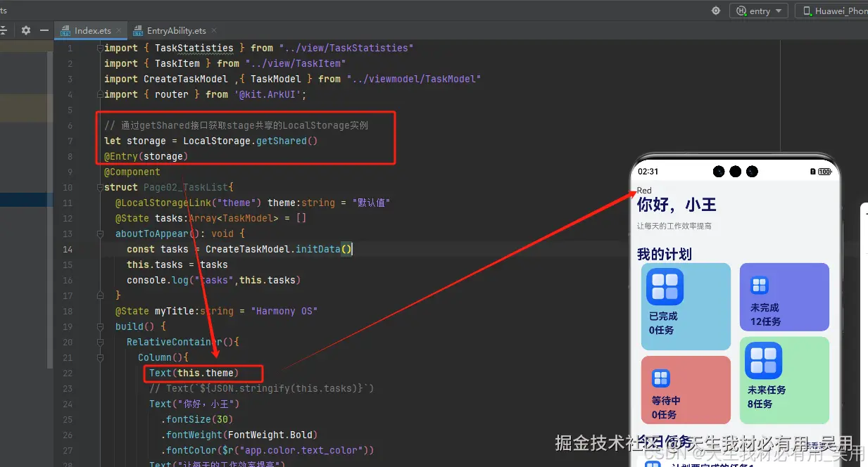The height and width of the screenshot is (467, 868).
Task: Click the ETS file icon on Index.ets tab
Action: click(x=66, y=30)
